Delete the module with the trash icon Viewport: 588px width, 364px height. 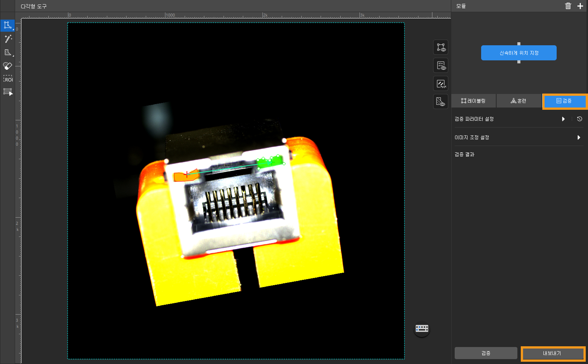(568, 6)
